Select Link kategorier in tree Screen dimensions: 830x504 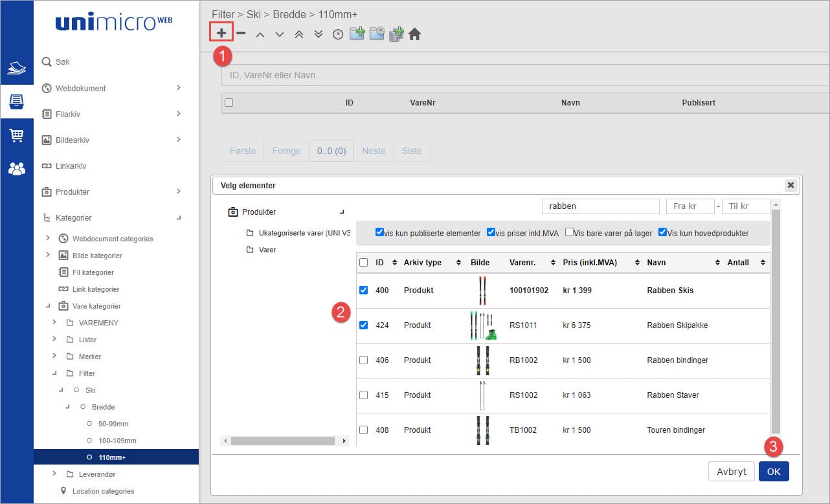tap(96, 289)
